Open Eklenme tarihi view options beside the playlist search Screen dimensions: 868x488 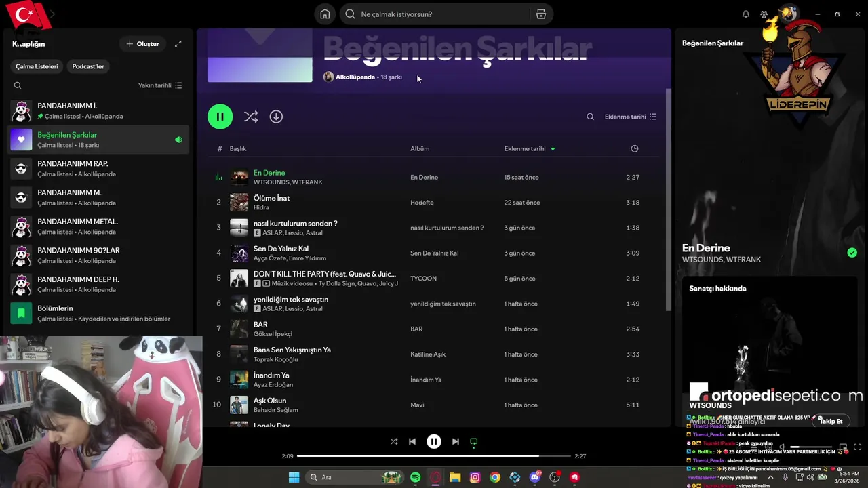coord(631,117)
